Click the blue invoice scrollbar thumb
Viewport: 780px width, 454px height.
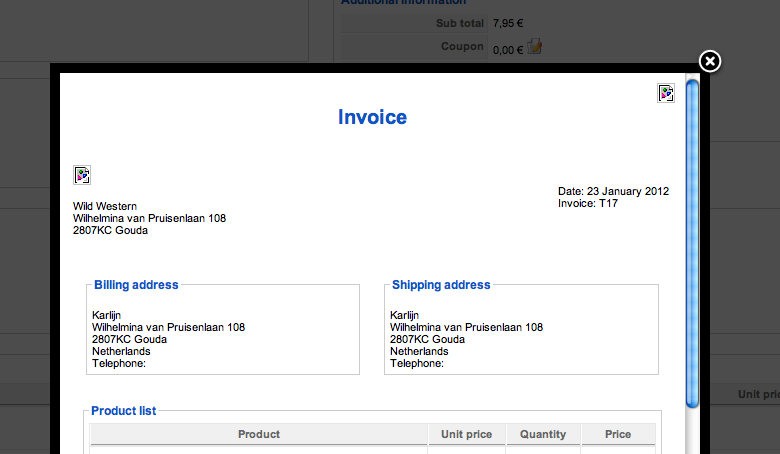coord(692,244)
